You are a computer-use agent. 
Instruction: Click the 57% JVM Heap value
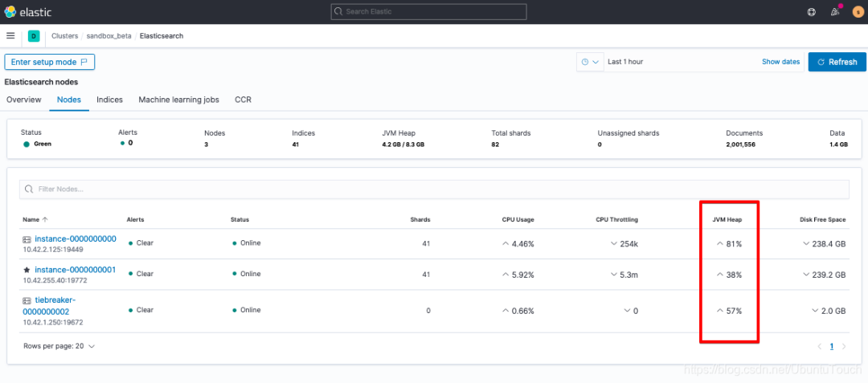coord(734,311)
